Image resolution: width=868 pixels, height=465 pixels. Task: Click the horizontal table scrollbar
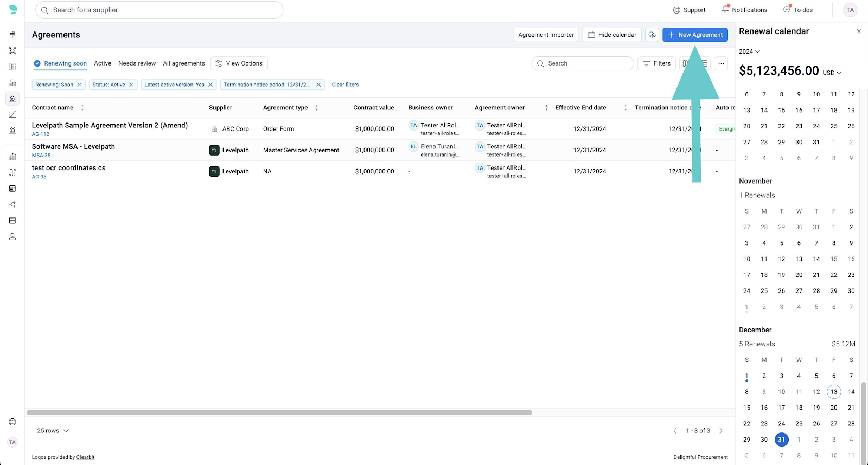click(279, 412)
